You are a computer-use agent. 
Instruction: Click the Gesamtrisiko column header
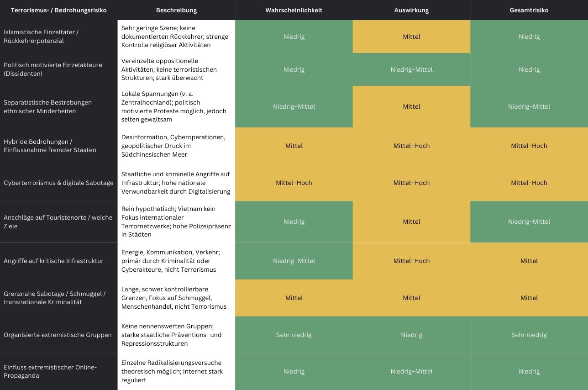[x=529, y=10]
